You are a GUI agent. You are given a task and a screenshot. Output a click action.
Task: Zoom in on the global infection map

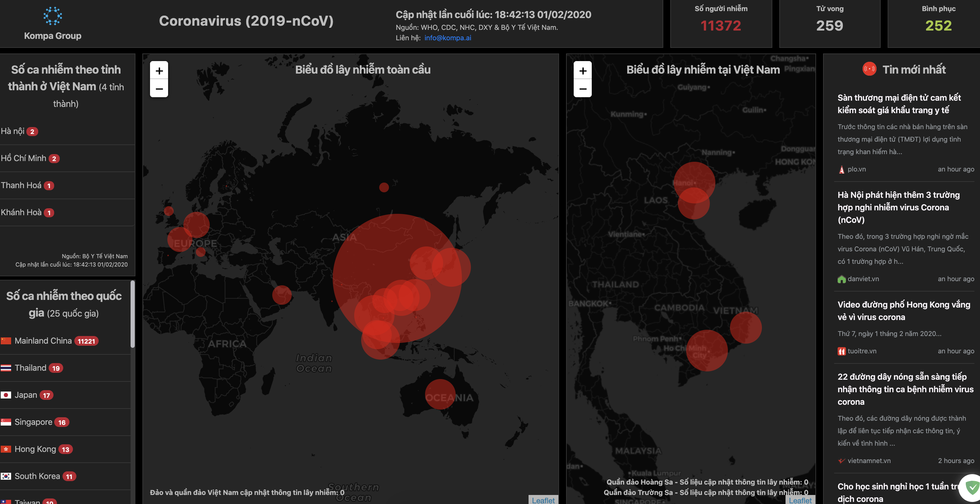[x=159, y=71]
